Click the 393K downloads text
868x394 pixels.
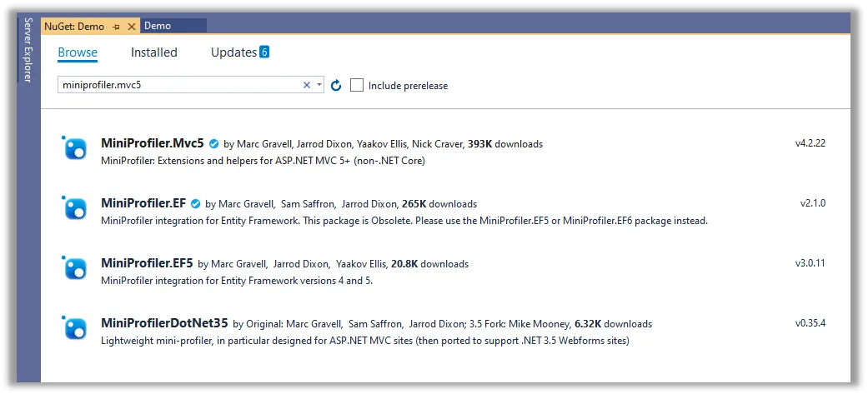[x=504, y=144]
